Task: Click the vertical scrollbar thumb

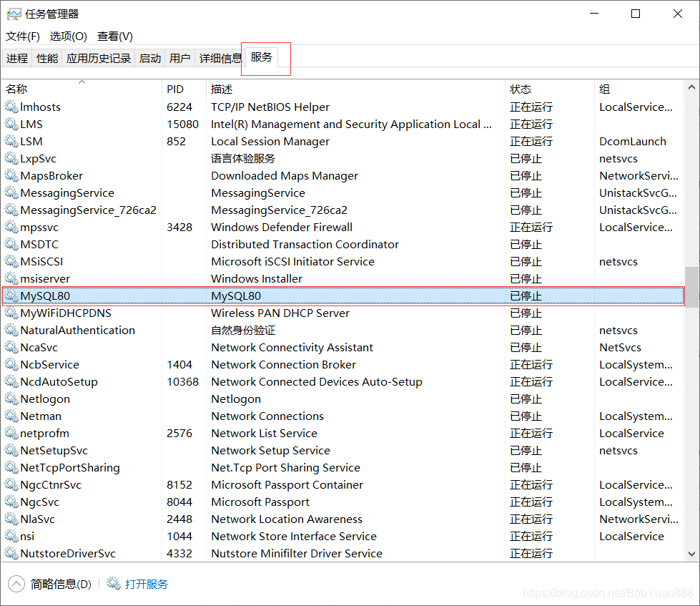Action: point(691,287)
